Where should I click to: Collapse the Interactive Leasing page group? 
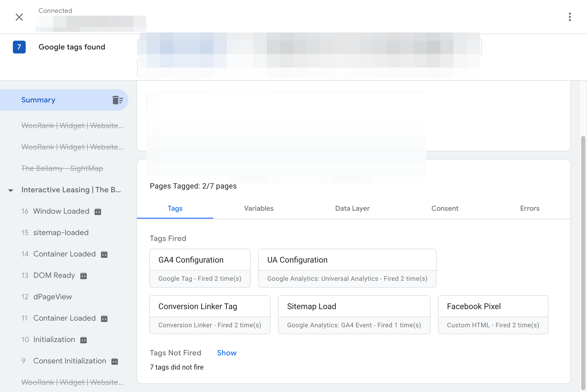[x=11, y=190]
